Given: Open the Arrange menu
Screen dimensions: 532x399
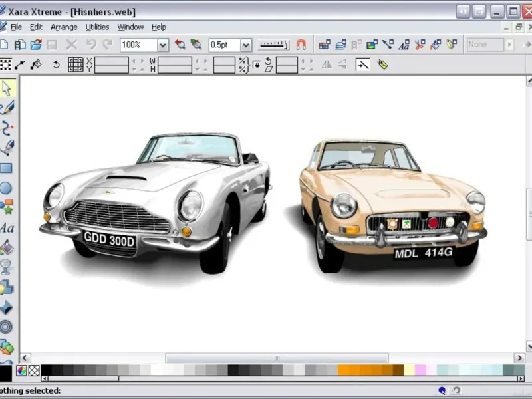Looking at the screenshot, I should tap(64, 27).
